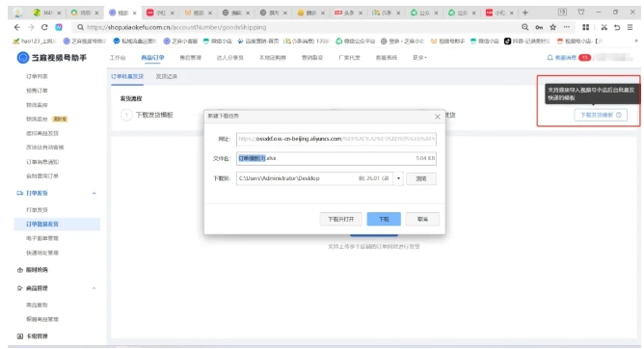Click the 芝麻视频号助手 logo
644x349 pixels.
pos(52,58)
